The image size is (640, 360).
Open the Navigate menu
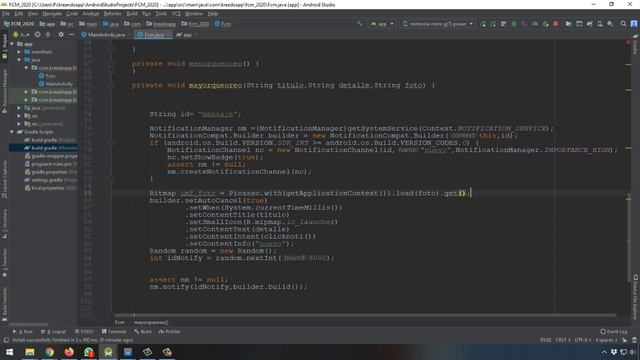click(52, 14)
